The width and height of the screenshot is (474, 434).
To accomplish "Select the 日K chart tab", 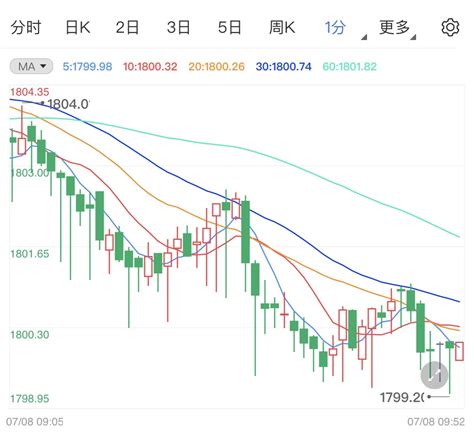I will [78, 28].
